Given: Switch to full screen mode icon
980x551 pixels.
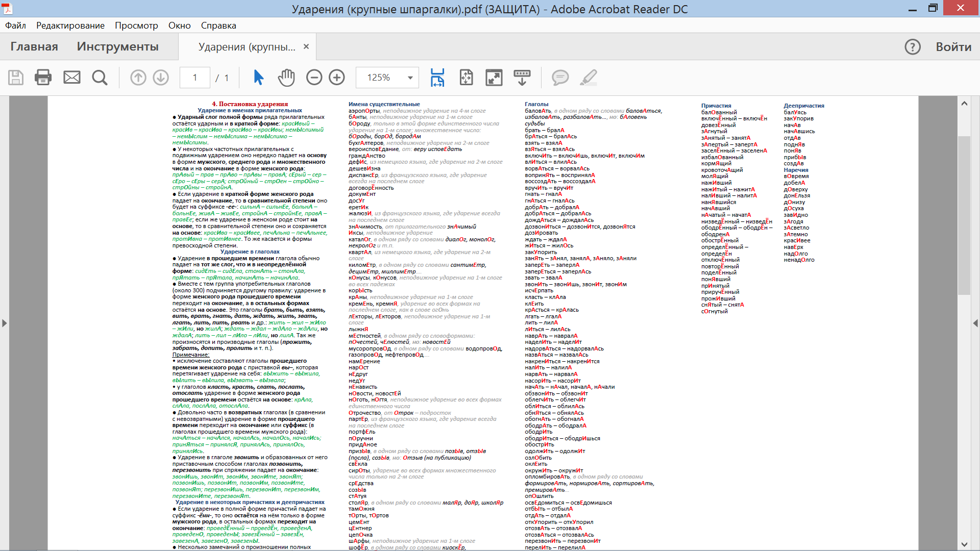Looking at the screenshot, I should click(494, 78).
